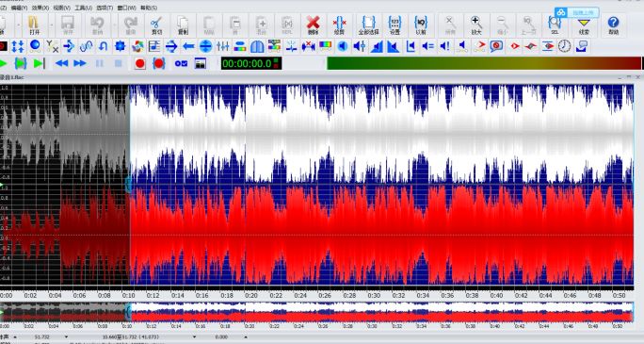644x344 pixels.
Task: Click the Copy documents icon
Action: pos(183,25)
